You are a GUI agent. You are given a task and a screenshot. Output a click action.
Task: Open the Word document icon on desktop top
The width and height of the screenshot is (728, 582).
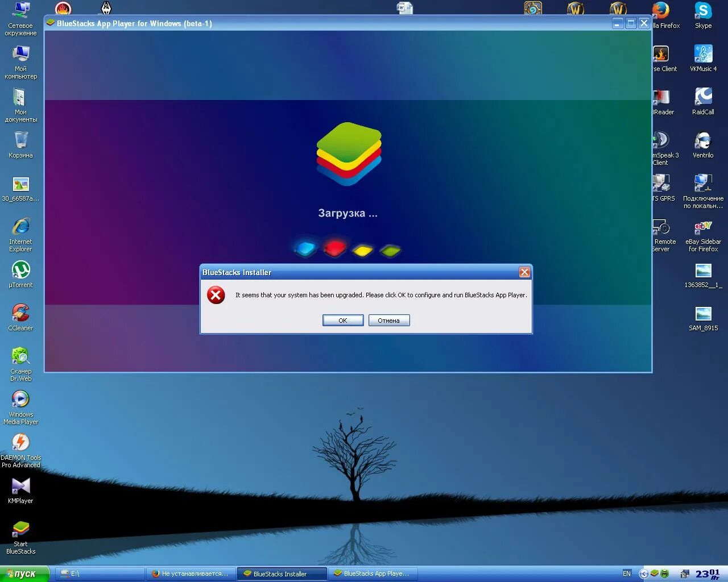(x=404, y=8)
